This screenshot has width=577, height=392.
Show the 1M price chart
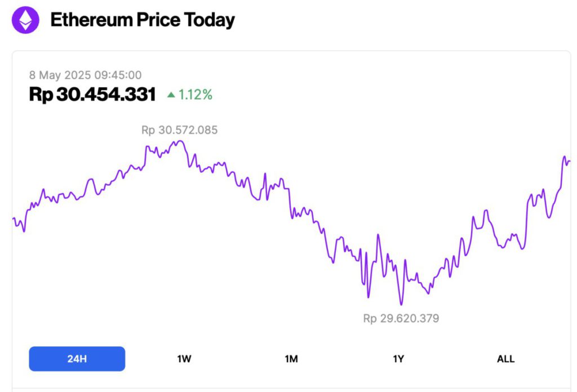click(291, 359)
